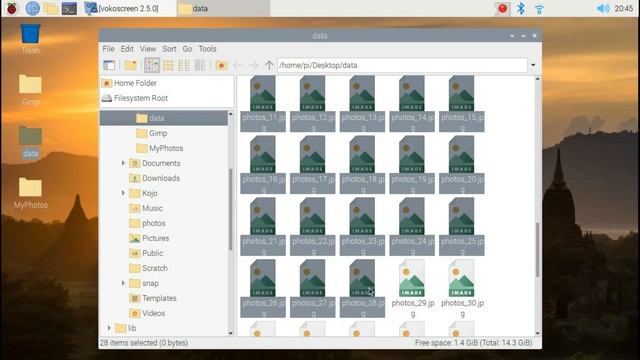
Task: Select the data window taskbar button
Action: pyautogui.click(x=223, y=8)
